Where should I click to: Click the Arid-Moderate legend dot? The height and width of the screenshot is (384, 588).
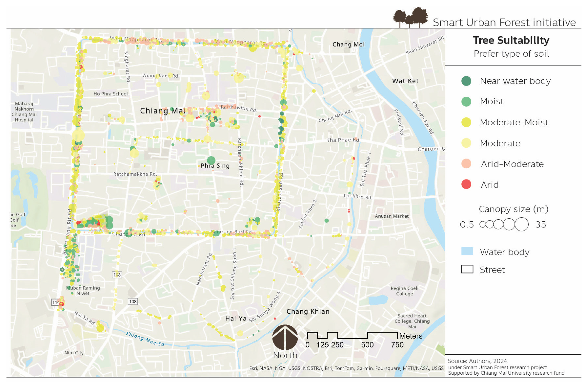click(x=466, y=163)
